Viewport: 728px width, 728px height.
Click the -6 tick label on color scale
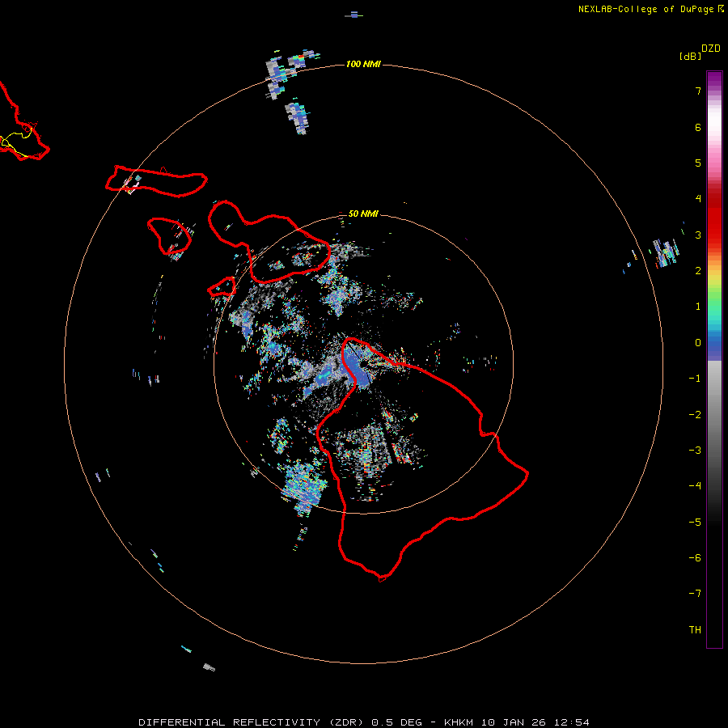click(695, 558)
